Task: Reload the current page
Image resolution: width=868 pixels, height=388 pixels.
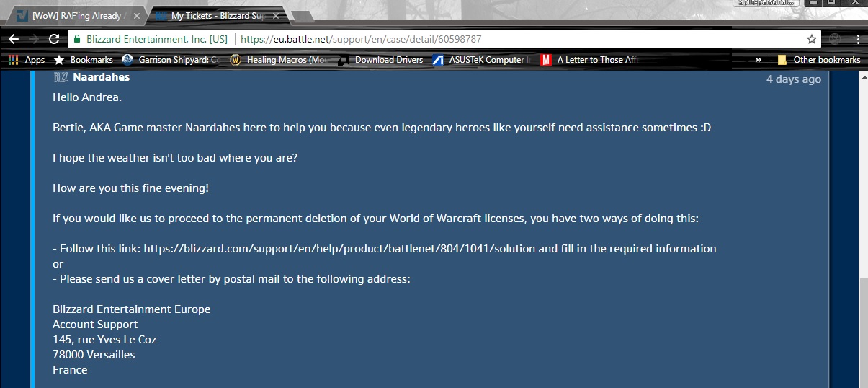Action: [x=54, y=39]
